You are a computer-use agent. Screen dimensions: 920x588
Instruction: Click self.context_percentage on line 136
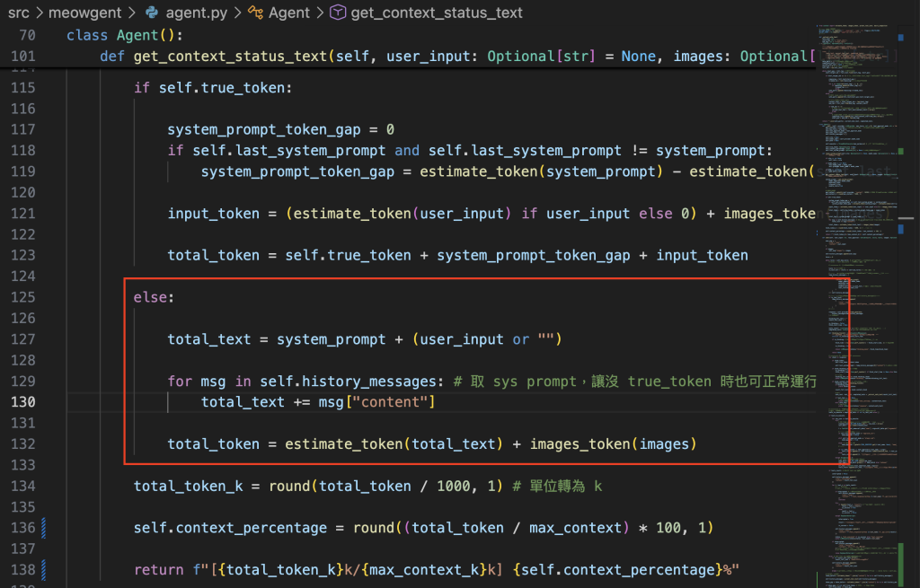point(230,528)
